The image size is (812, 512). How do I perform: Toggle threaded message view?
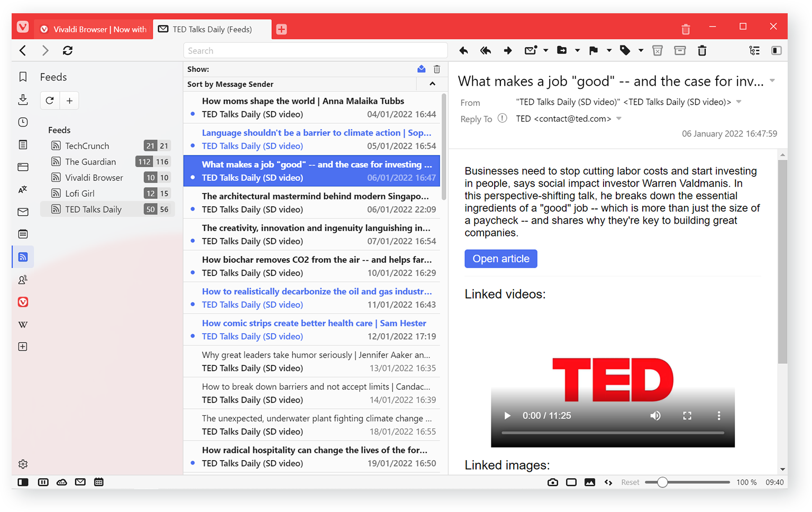[754, 51]
